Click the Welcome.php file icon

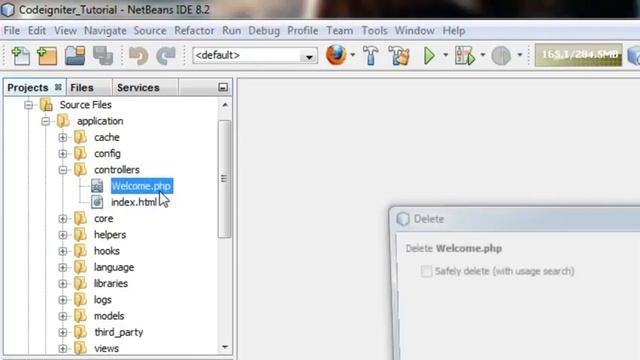(97, 186)
